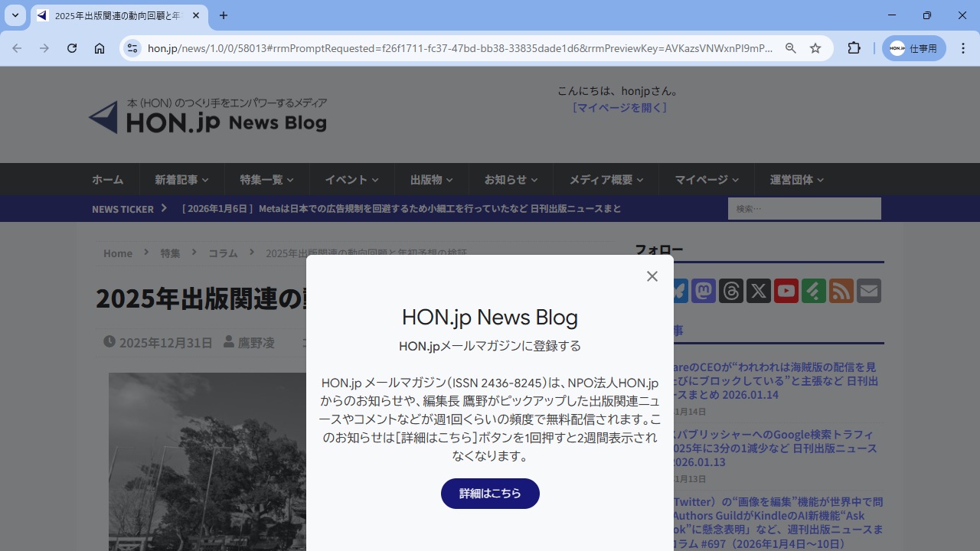
Task: Open the browser Extensions puzzle icon
Action: pos(854,48)
